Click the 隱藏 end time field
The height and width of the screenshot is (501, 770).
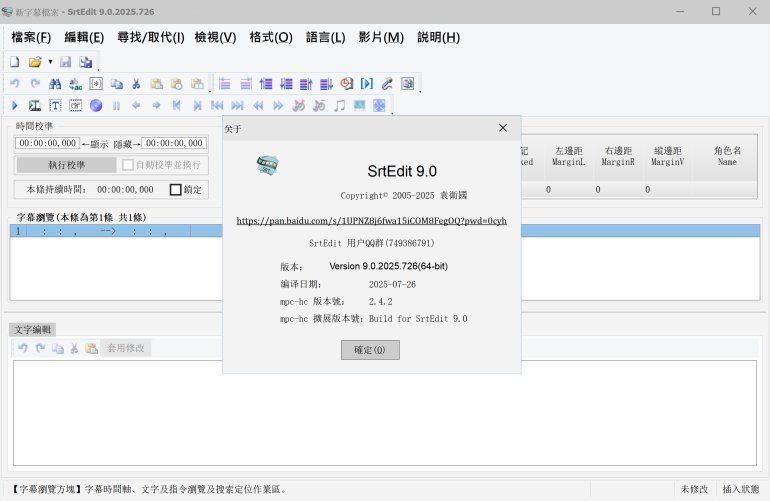(174, 143)
